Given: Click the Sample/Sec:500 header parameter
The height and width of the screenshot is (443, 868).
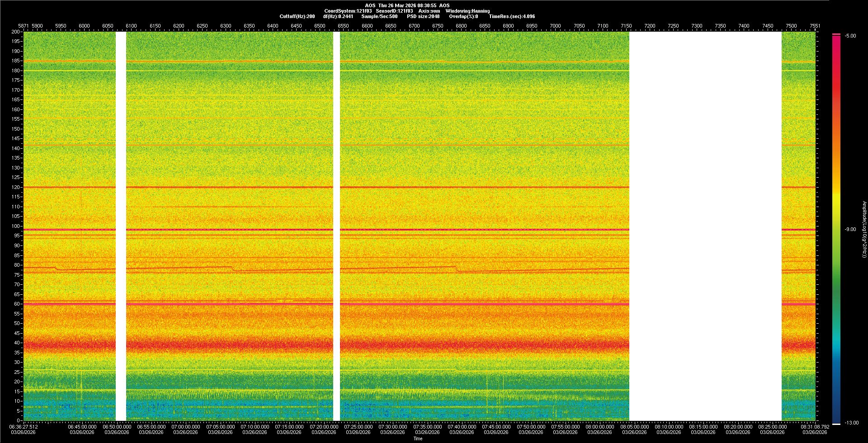Looking at the screenshot, I should [379, 16].
